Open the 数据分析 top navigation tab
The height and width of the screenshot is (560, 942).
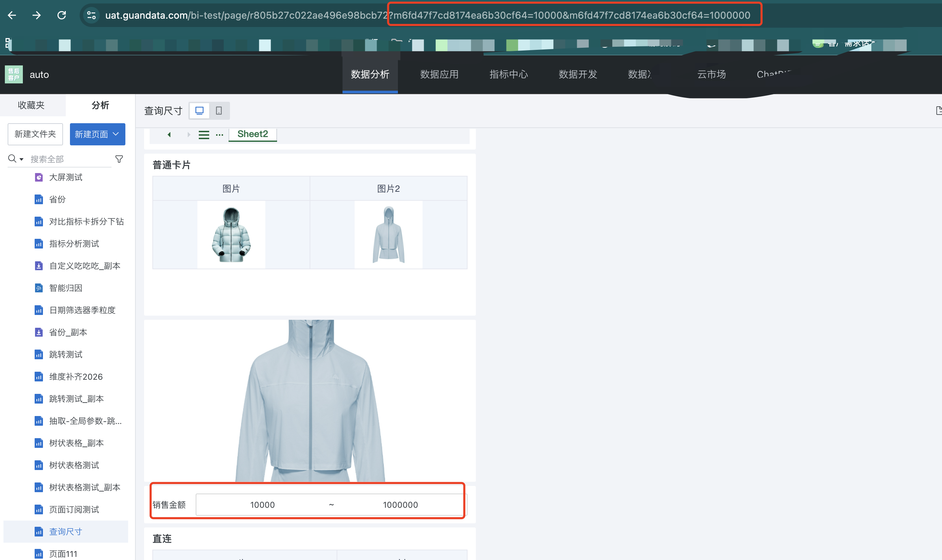pyautogui.click(x=370, y=74)
